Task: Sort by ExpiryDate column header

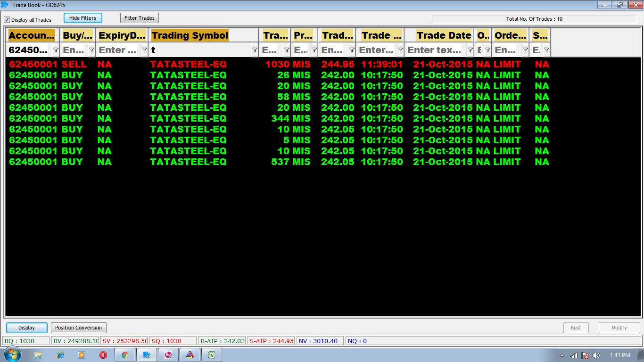Action: (x=122, y=35)
